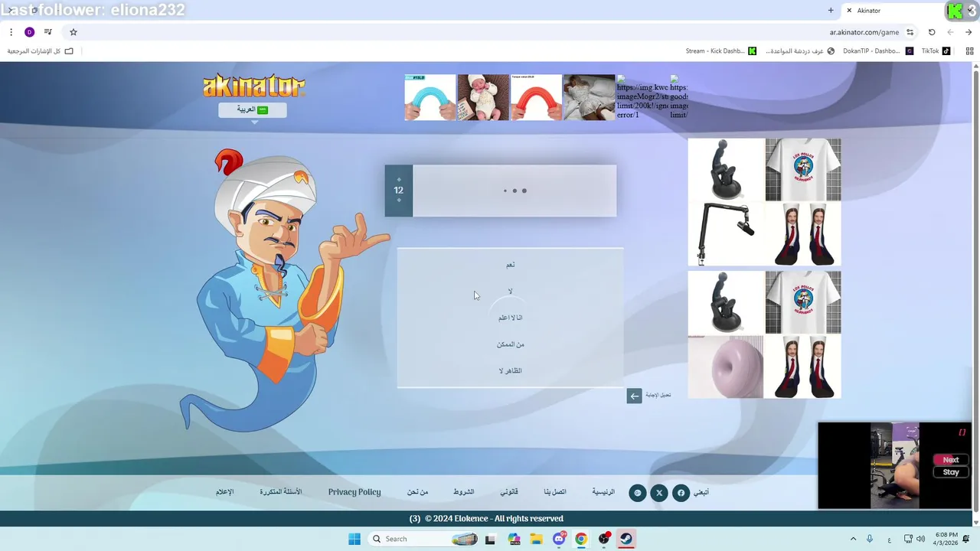Answer لا (no)
This screenshot has height=551, width=980.
[x=510, y=292]
